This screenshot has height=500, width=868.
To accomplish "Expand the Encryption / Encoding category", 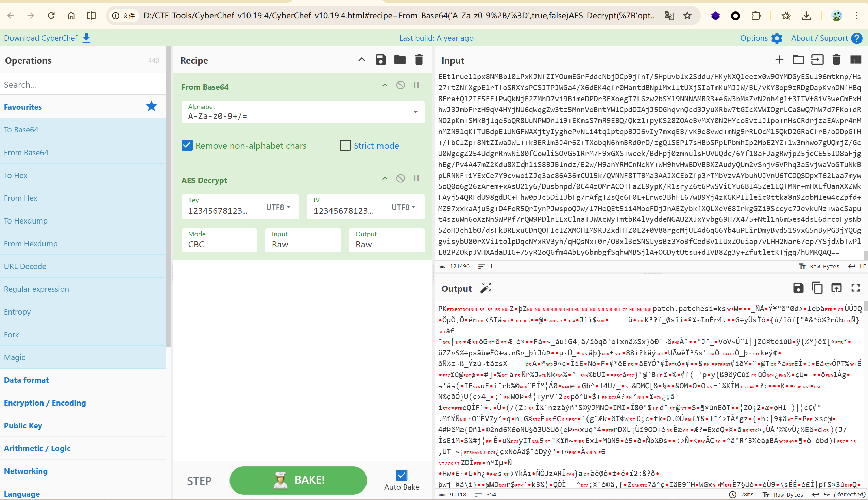I will click(45, 403).
